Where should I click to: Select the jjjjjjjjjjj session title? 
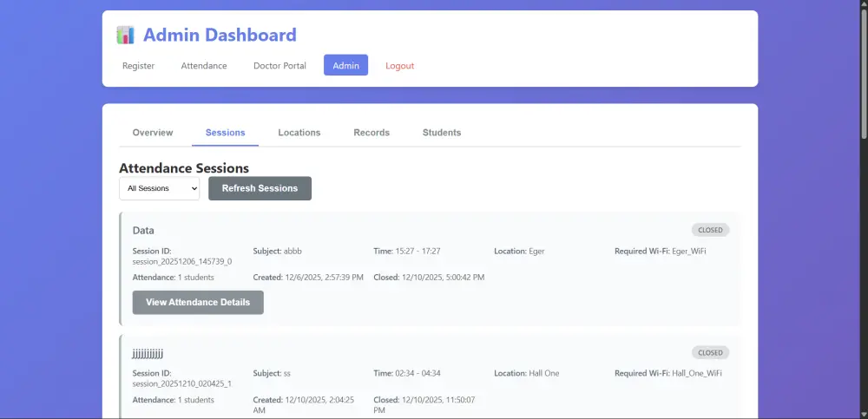pos(148,353)
